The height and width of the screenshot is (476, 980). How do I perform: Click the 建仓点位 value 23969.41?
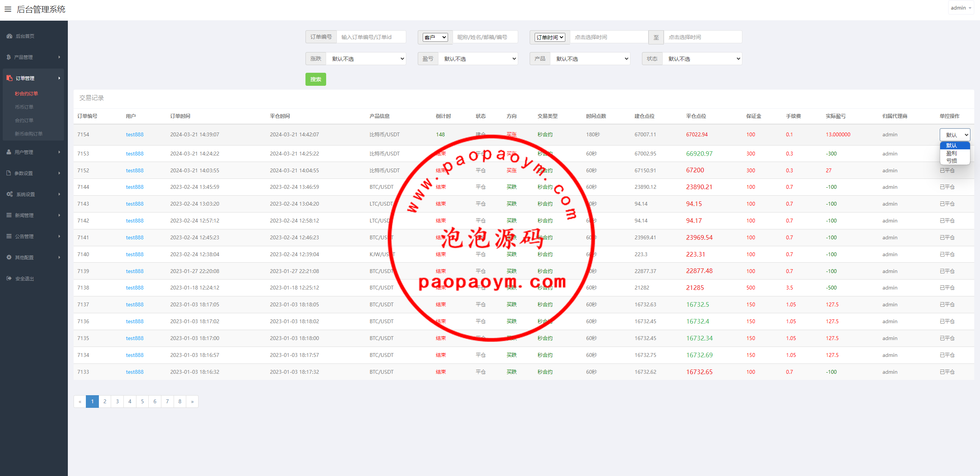click(x=645, y=237)
